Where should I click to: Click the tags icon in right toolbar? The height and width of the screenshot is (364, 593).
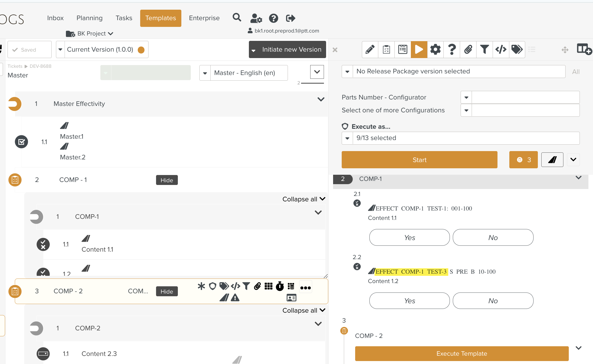(517, 49)
